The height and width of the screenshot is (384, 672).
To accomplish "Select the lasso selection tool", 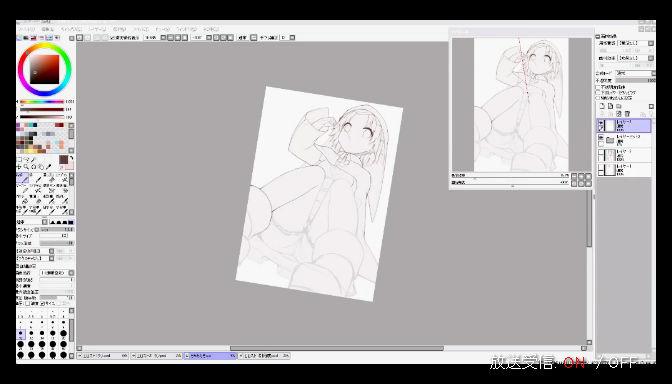I will [x=26, y=159].
